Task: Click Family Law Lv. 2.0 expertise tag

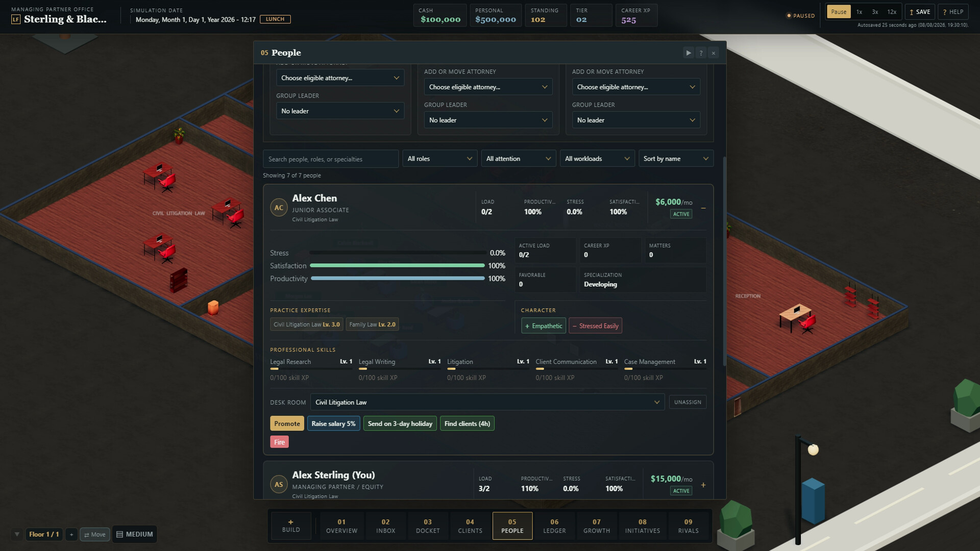Action: pos(373,324)
